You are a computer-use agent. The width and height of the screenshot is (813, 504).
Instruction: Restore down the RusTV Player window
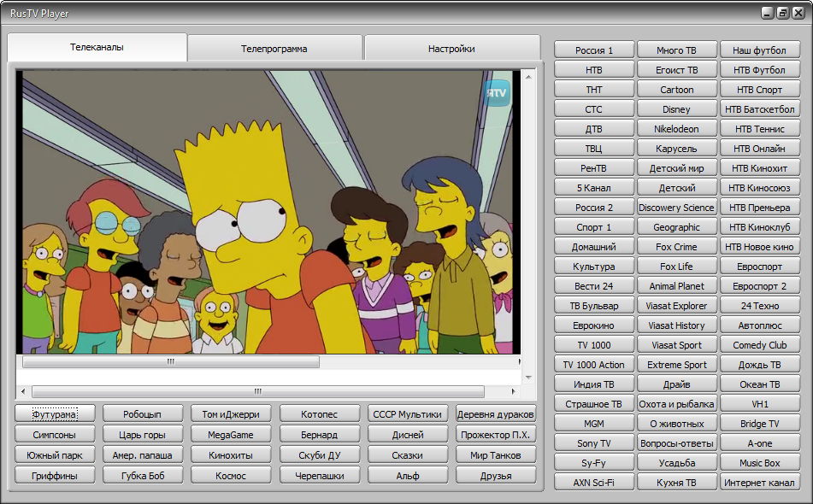coord(783,13)
